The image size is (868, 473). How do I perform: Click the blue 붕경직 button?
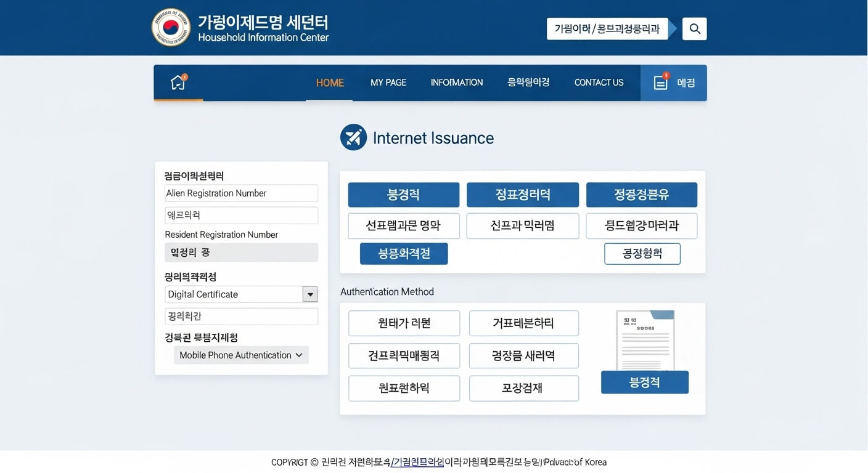404,195
